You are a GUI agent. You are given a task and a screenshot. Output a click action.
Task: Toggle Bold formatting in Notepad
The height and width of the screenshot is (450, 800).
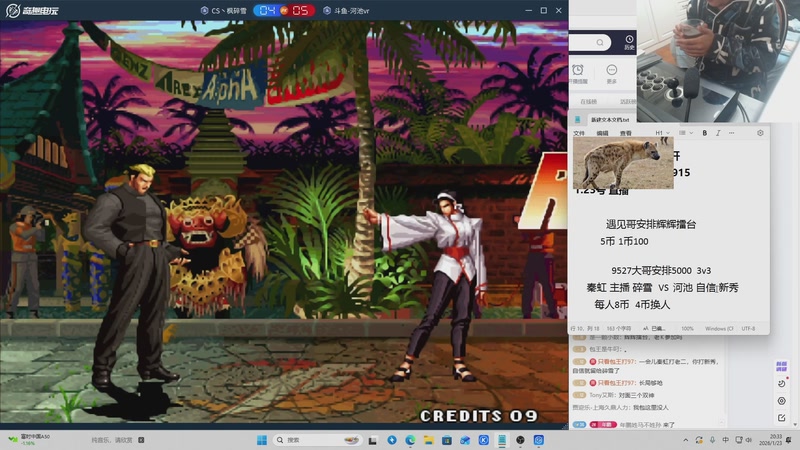tap(705, 133)
